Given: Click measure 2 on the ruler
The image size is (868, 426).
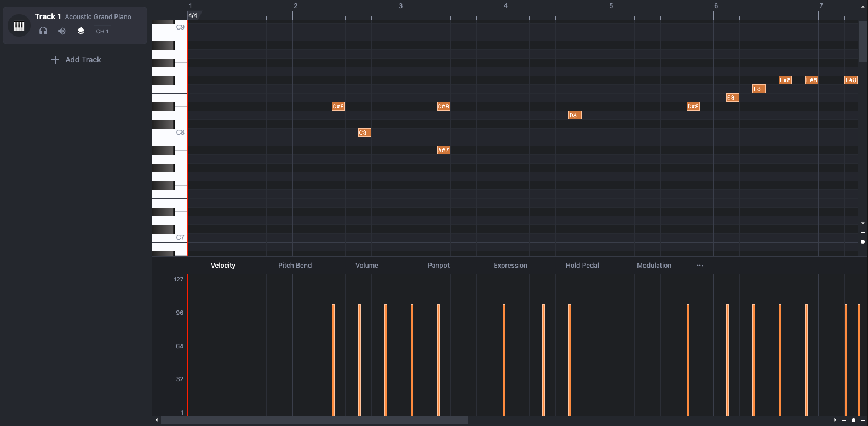Looking at the screenshot, I should coord(295,6).
